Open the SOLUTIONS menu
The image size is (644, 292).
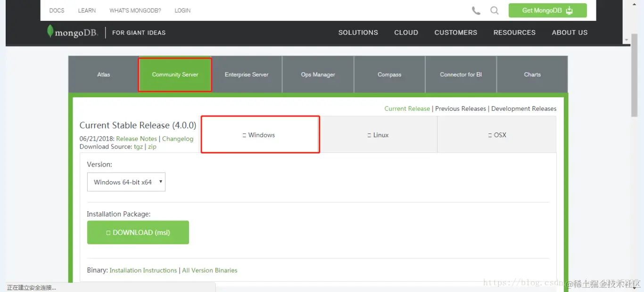click(x=358, y=33)
